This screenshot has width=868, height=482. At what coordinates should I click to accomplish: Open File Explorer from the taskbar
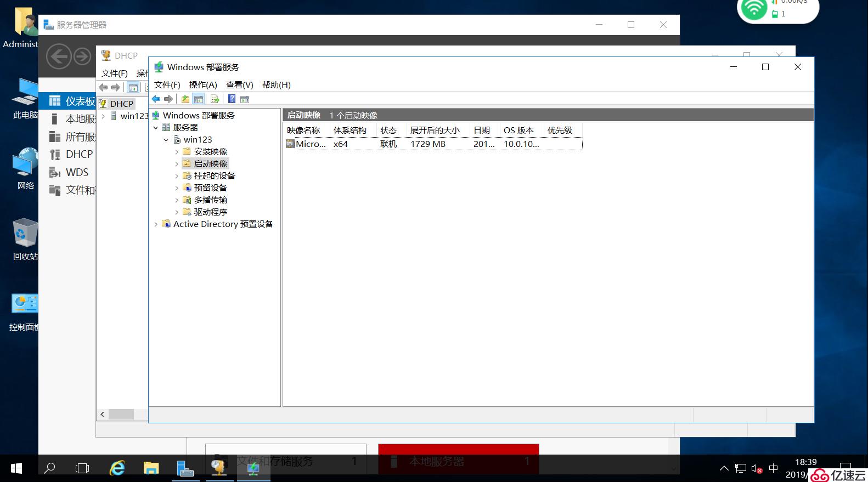151,468
